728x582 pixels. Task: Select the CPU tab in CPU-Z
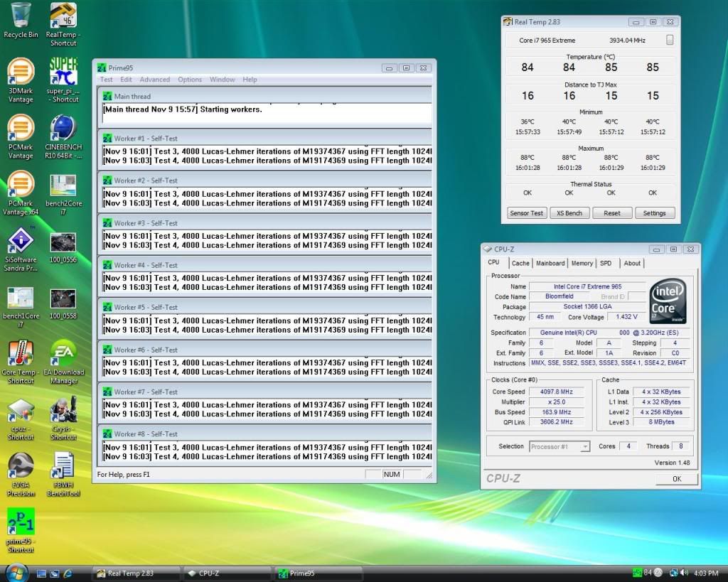(x=493, y=262)
